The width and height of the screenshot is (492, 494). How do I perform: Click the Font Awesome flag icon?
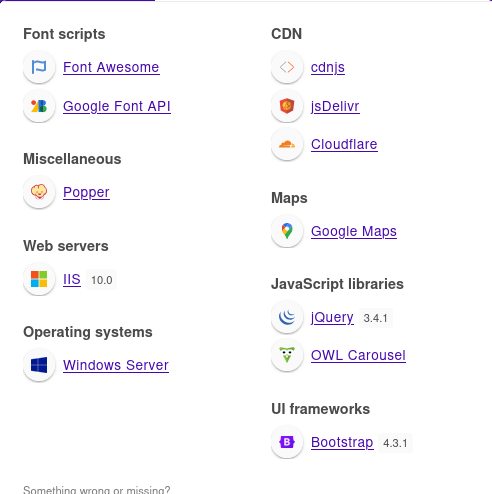(x=39, y=67)
